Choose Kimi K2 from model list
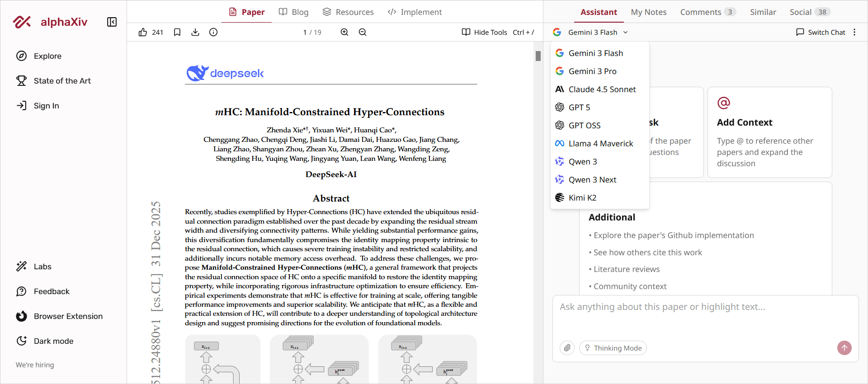 pyautogui.click(x=582, y=198)
